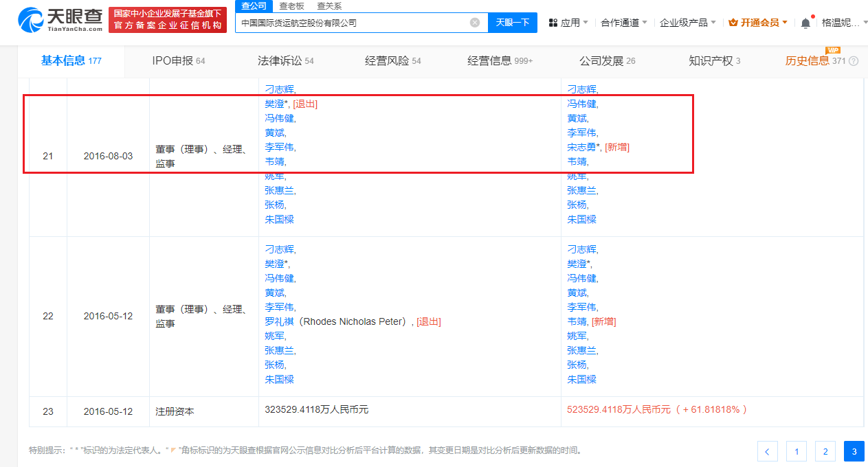The image size is (868, 467).
Task: Go to page 1 of results
Action: point(797,451)
